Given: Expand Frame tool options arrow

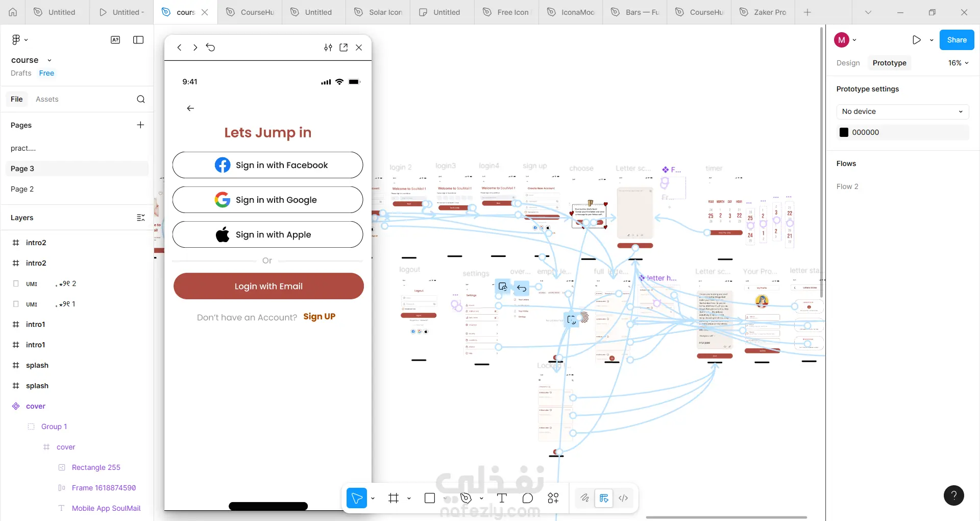Looking at the screenshot, I should (409, 499).
